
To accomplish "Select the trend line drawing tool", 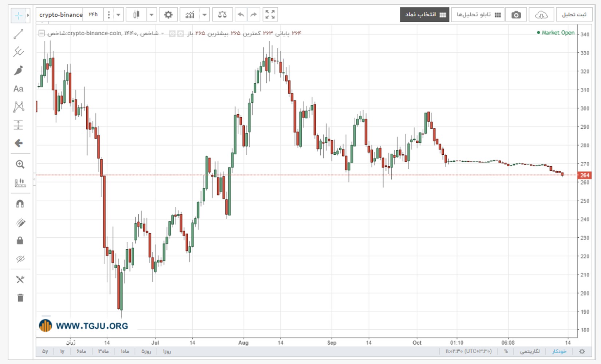I will coord(19,34).
